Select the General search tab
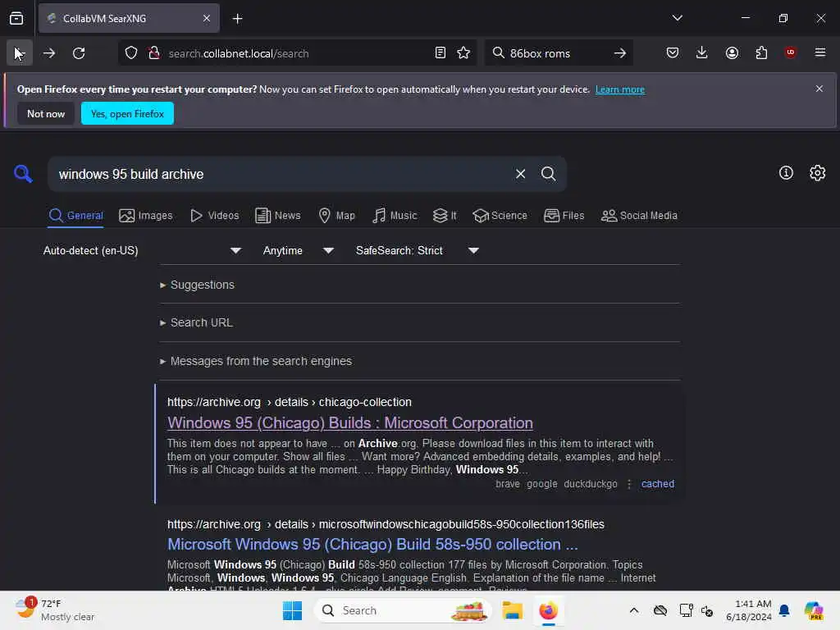 75,216
